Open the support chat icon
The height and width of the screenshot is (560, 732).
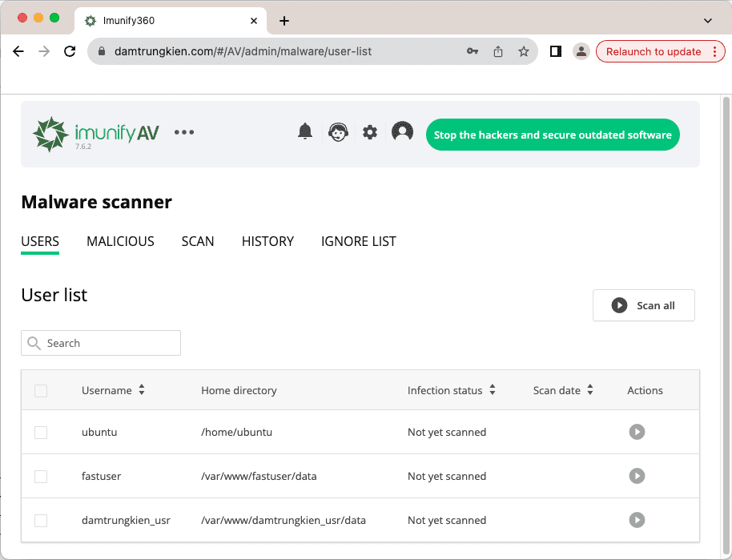338,131
